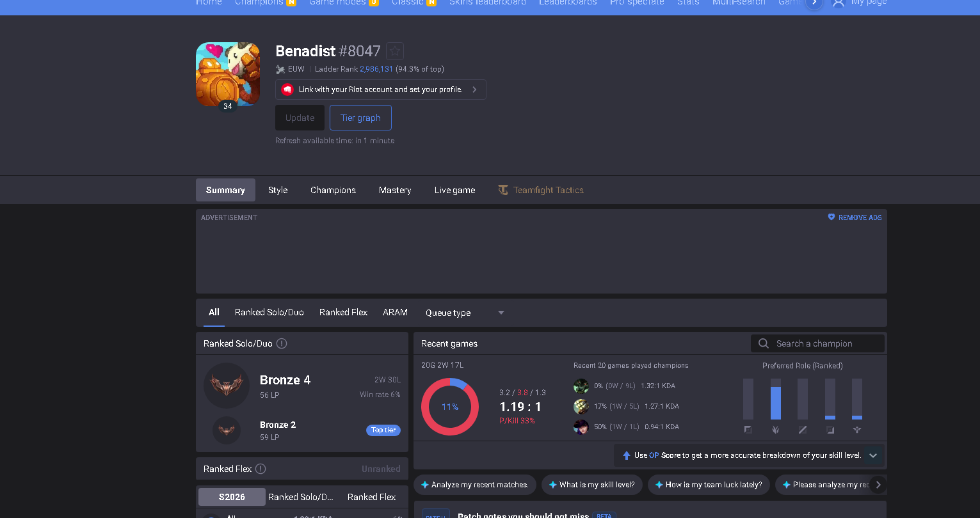Open the ladder rank 2,986,131 link

[376, 69]
